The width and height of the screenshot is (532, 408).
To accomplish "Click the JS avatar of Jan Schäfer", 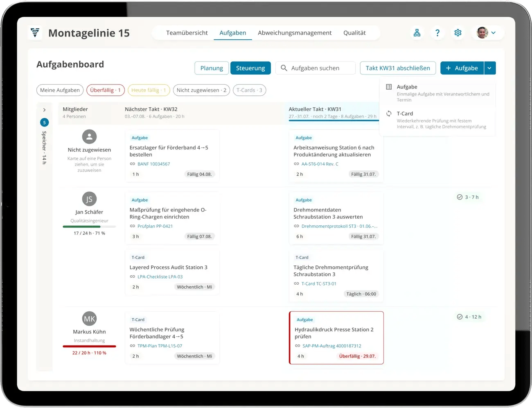I will click(89, 199).
